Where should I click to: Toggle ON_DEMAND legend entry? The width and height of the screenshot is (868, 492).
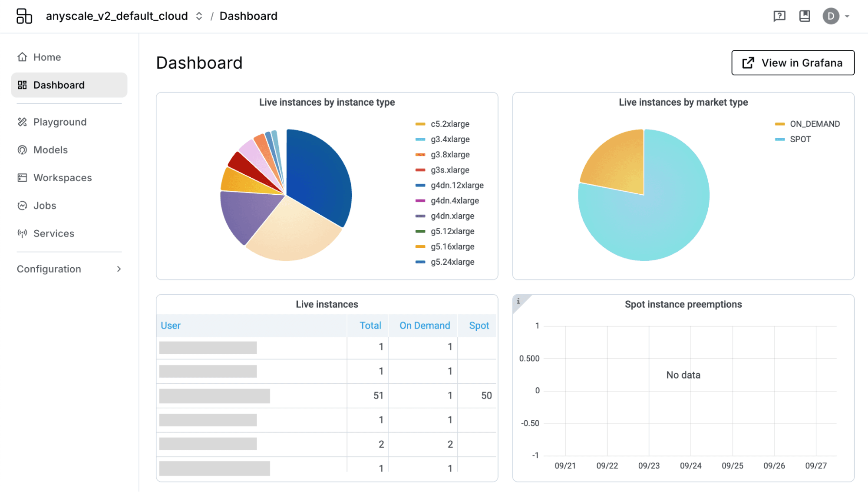[x=807, y=124]
